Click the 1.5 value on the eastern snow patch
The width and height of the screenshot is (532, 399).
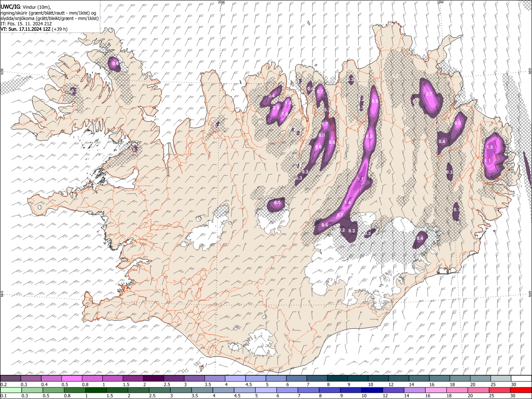click(490, 147)
